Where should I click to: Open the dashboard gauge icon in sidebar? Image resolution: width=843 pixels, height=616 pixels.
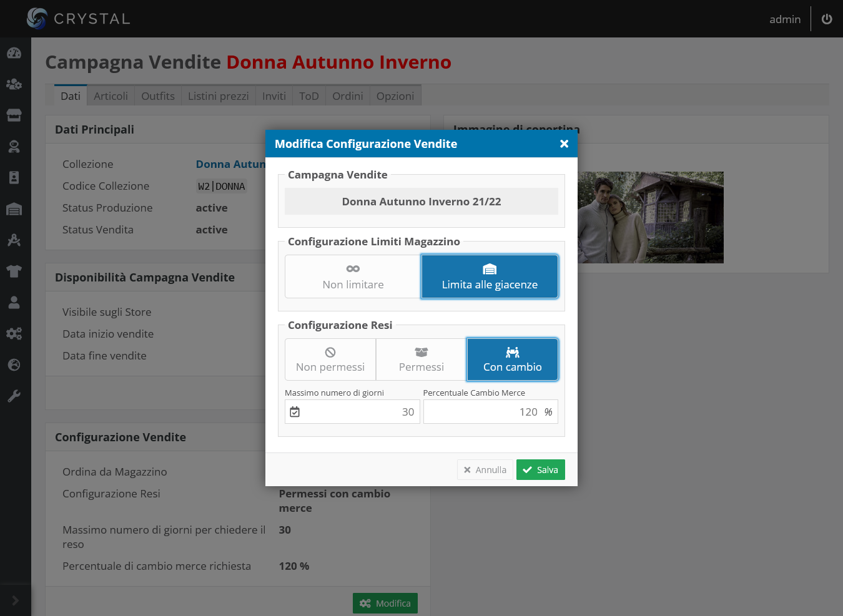(14, 53)
